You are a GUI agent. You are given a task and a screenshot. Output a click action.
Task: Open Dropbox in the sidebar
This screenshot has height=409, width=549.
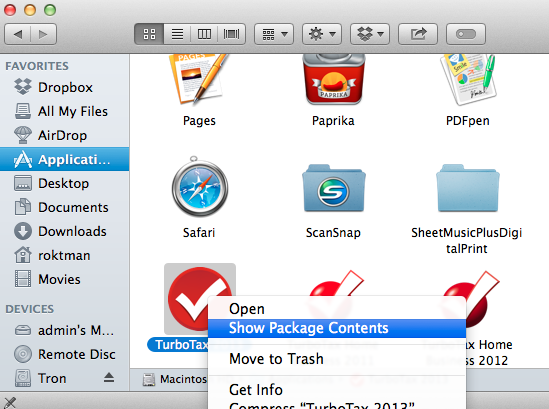[64, 87]
